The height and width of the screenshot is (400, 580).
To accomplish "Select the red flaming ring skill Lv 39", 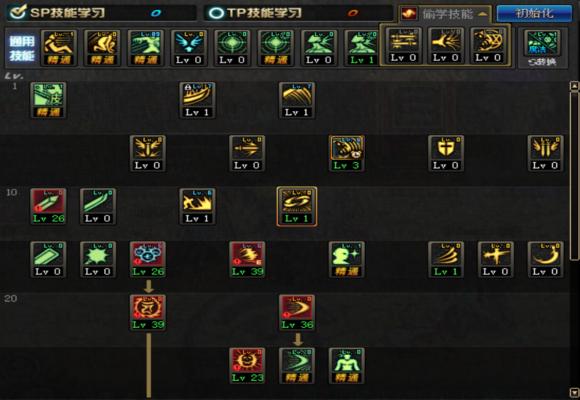I will pyautogui.click(x=148, y=312).
